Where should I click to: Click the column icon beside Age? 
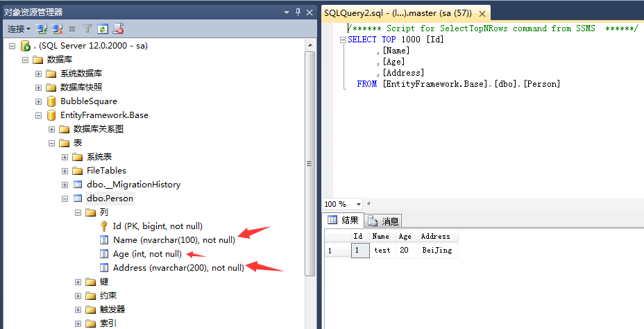pyautogui.click(x=104, y=254)
